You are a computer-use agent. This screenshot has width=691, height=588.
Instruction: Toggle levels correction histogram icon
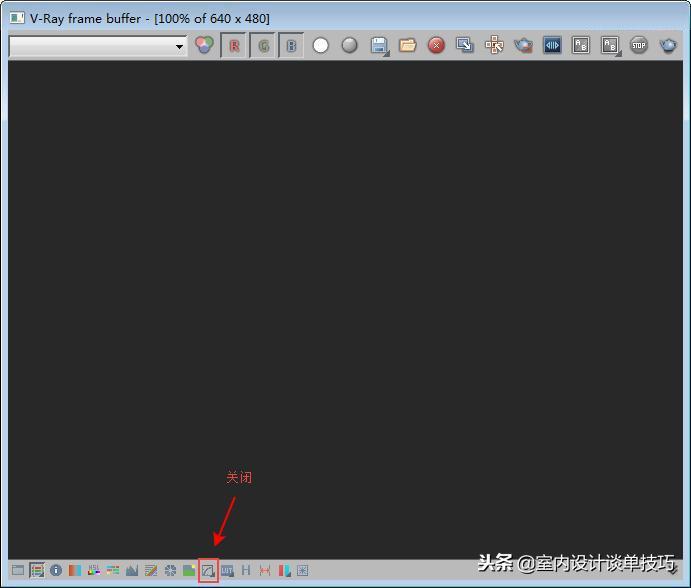pos(132,570)
